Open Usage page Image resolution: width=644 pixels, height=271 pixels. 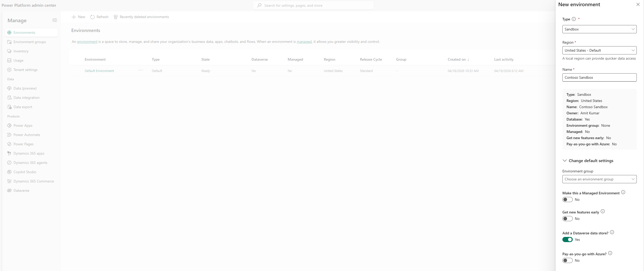[x=32, y=60]
